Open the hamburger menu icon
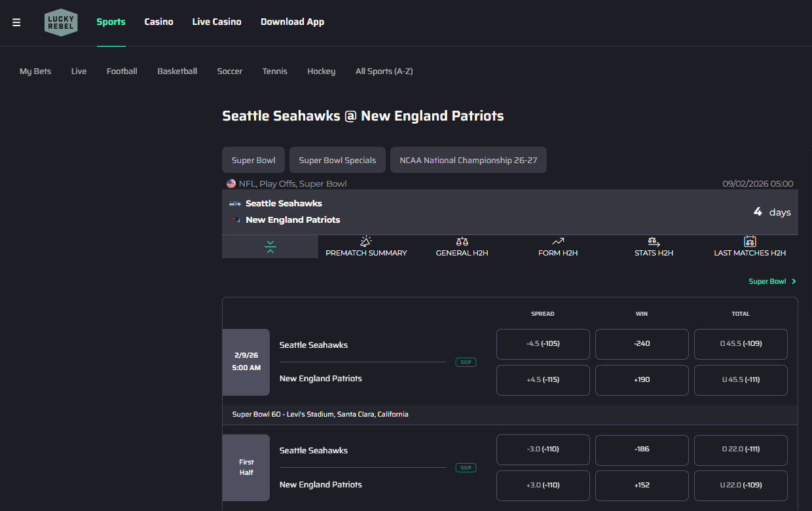812x511 pixels. tap(16, 22)
